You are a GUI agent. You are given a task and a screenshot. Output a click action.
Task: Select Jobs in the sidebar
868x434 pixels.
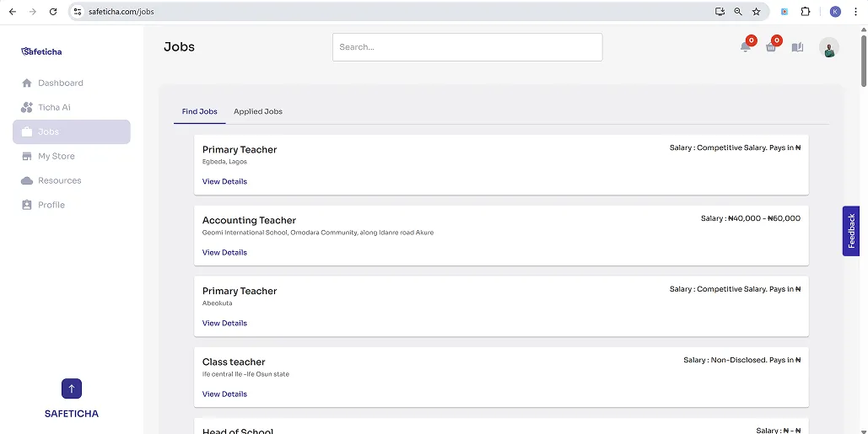(x=72, y=131)
